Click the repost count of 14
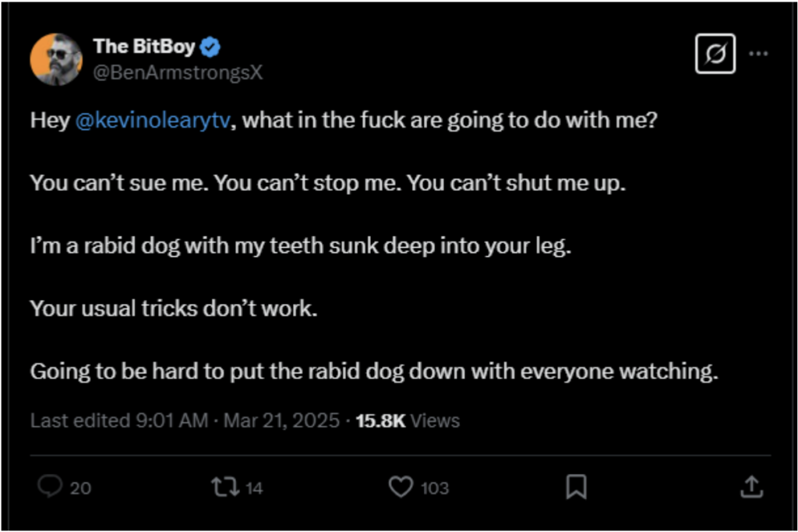798x532 pixels. [254, 488]
